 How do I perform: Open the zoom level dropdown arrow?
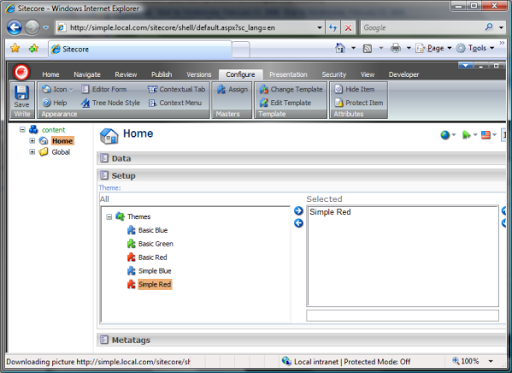pyautogui.click(x=491, y=361)
